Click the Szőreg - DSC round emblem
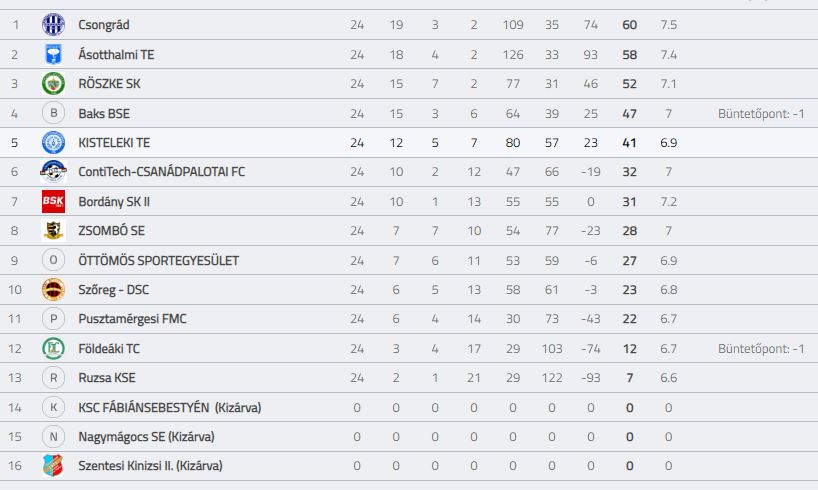 pos(53,290)
